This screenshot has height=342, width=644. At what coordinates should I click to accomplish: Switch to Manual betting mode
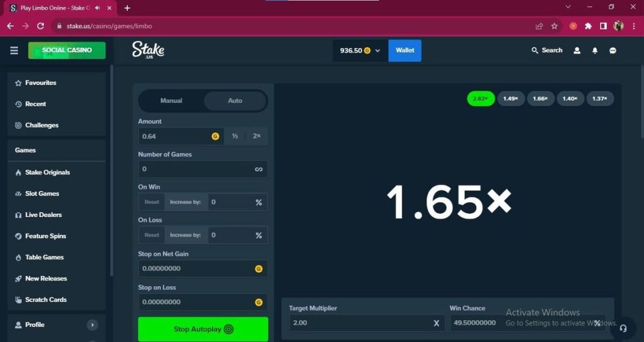pyautogui.click(x=171, y=101)
